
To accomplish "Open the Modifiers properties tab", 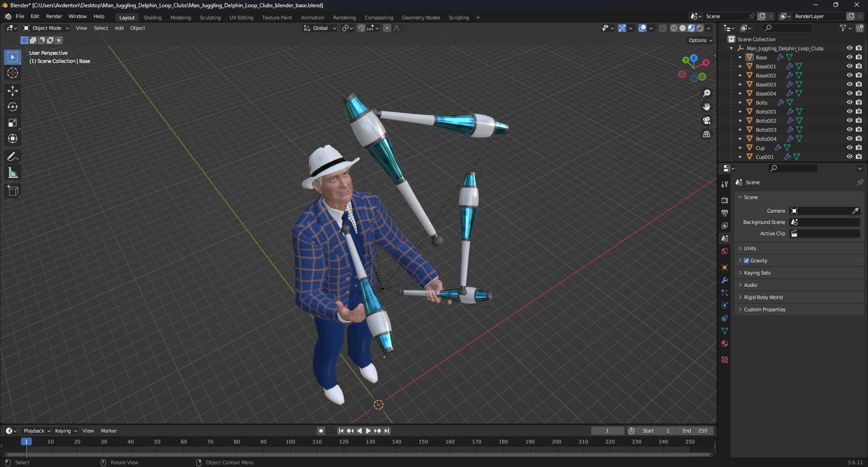I will [x=725, y=280].
